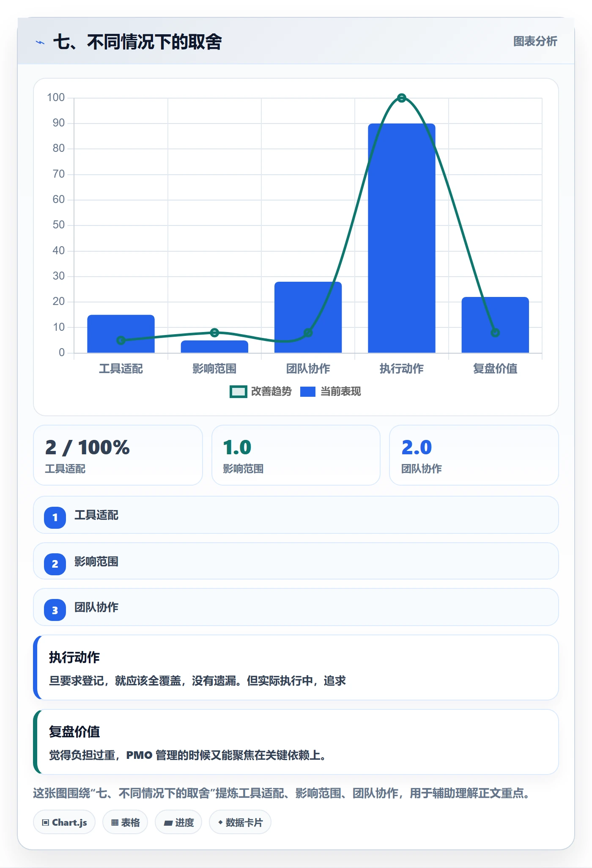Click the 七、不同情况下的取舍 title

[137, 42]
